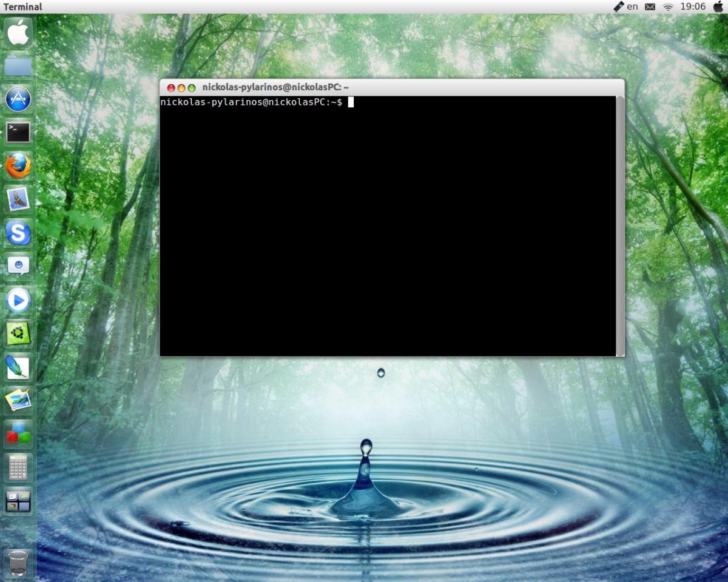This screenshot has width=728, height=582.
Task: Launch the App Store software center icon
Action: (x=18, y=99)
